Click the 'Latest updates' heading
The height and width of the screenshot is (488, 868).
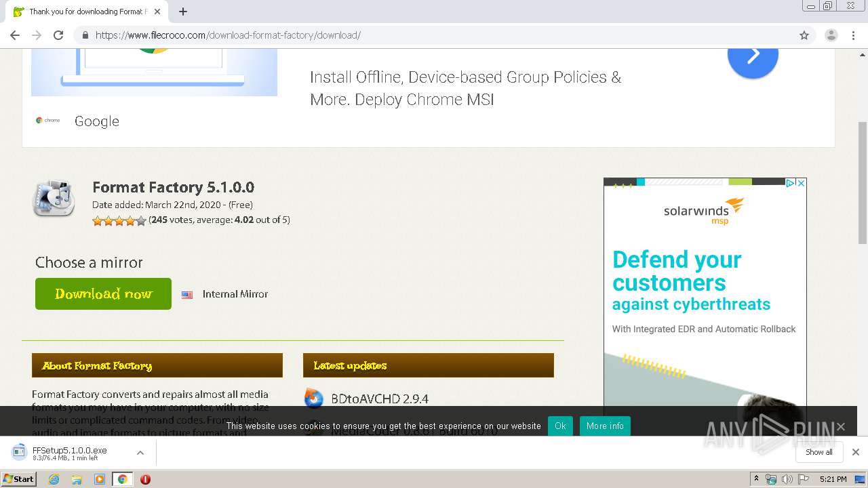tap(350, 365)
